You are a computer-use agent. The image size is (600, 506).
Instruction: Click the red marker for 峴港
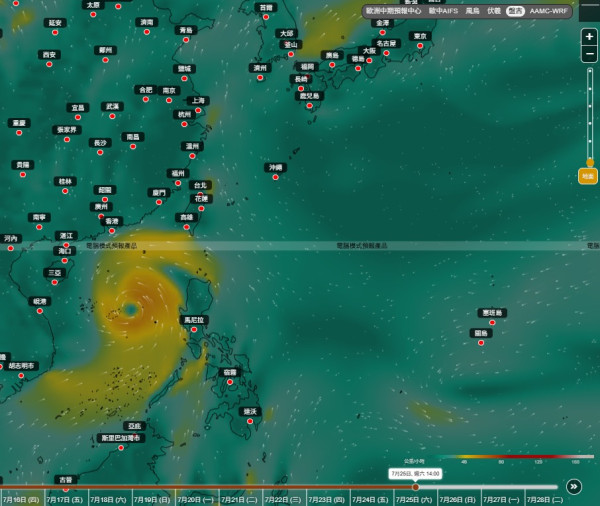(39, 311)
